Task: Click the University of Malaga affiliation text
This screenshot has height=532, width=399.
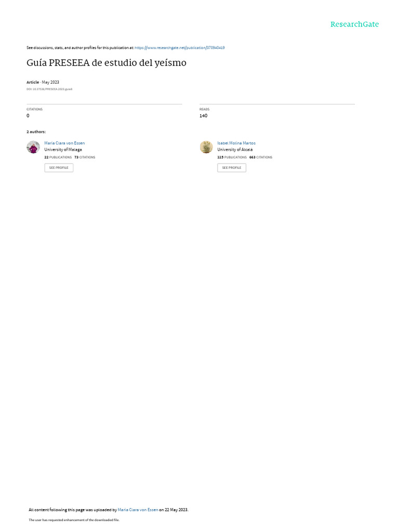Action: [x=63, y=150]
